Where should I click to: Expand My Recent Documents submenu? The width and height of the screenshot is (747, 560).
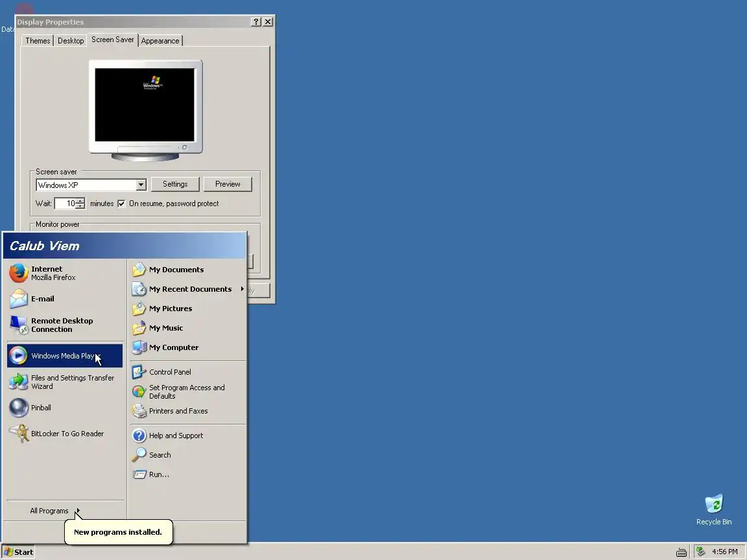(187, 289)
